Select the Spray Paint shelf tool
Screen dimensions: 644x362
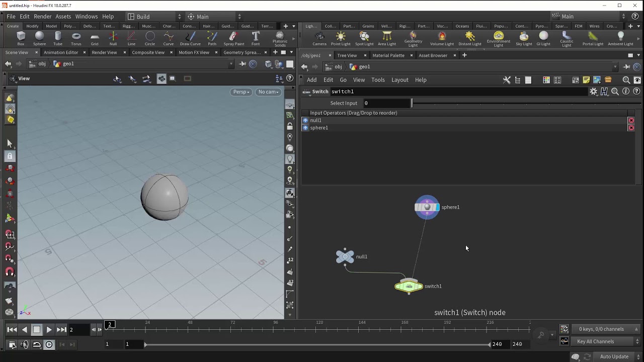coord(233,38)
